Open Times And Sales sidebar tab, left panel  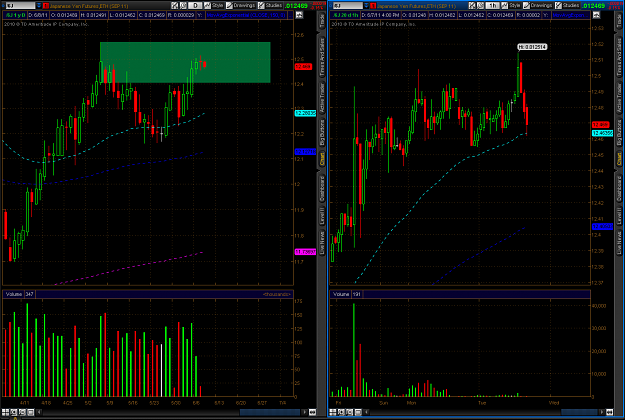pyautogui.click(x=322, y=56)
